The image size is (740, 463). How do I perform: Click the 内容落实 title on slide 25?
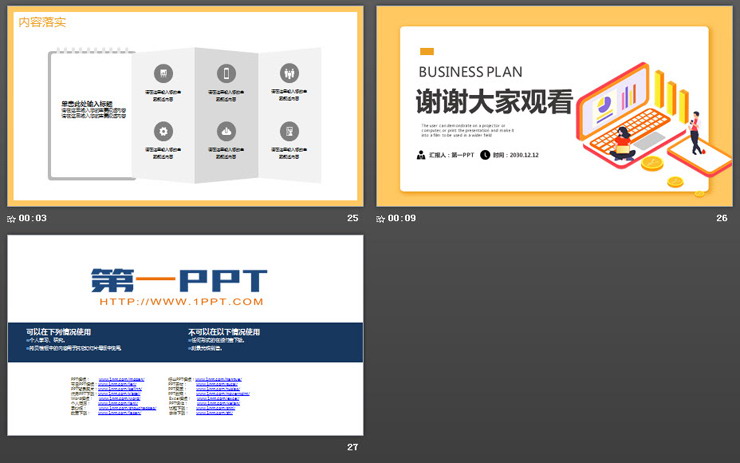(42, 22)
